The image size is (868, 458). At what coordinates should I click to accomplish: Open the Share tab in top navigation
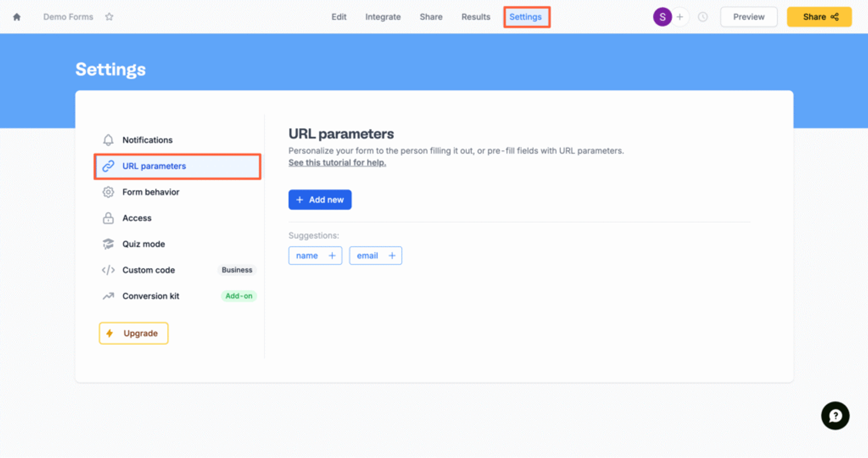point(431,17)
